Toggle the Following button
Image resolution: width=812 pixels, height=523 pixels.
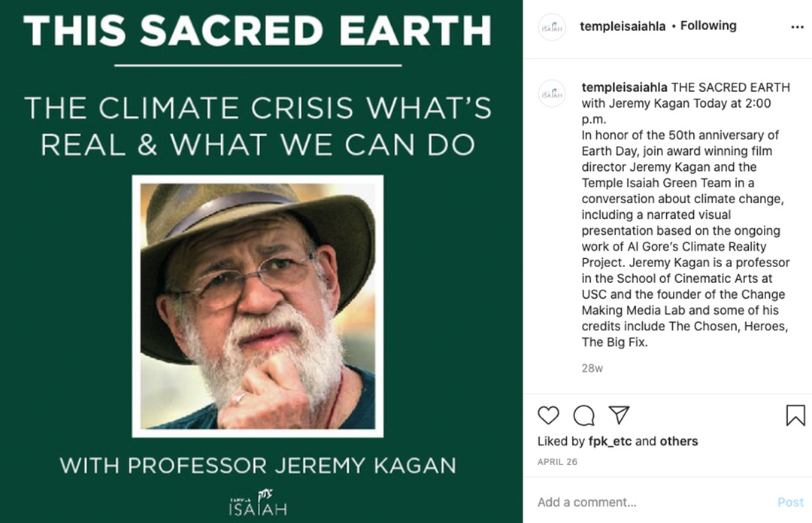[708, 26]
